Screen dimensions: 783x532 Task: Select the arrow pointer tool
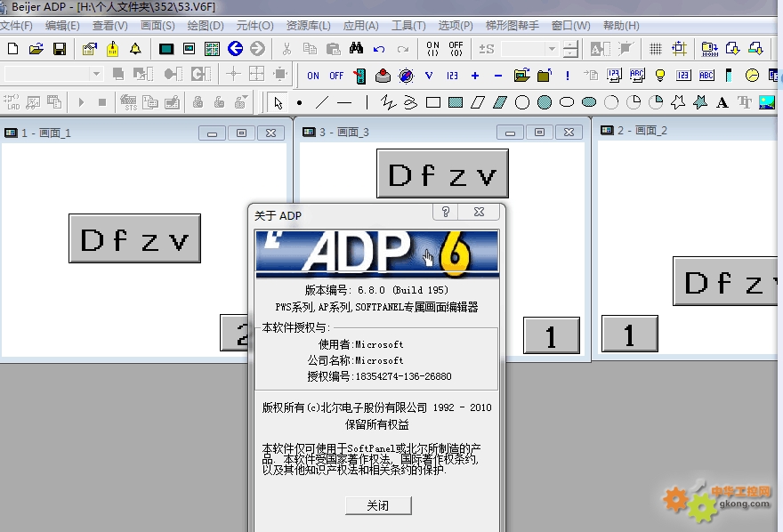(278, 102)
